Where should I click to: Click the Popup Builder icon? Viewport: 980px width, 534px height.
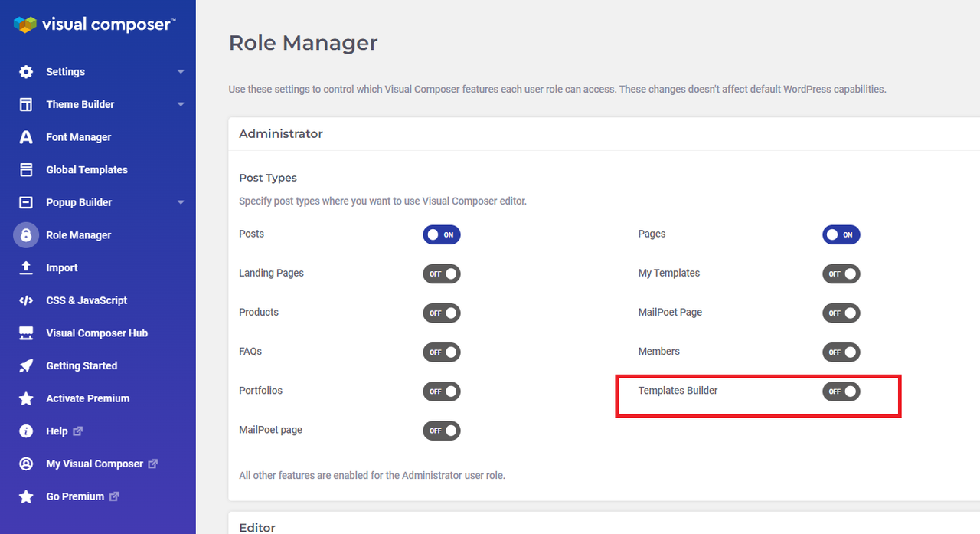(x=26, y=202)
